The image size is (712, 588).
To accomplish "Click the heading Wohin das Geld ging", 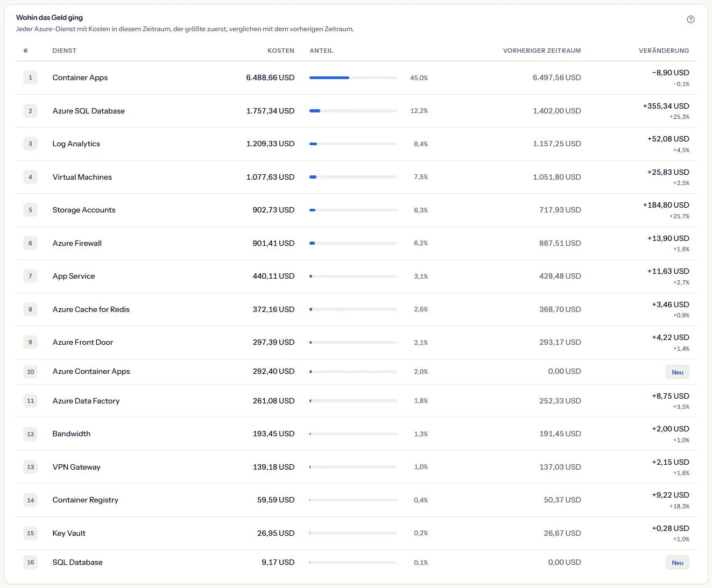I will click(x=50, y=17).
